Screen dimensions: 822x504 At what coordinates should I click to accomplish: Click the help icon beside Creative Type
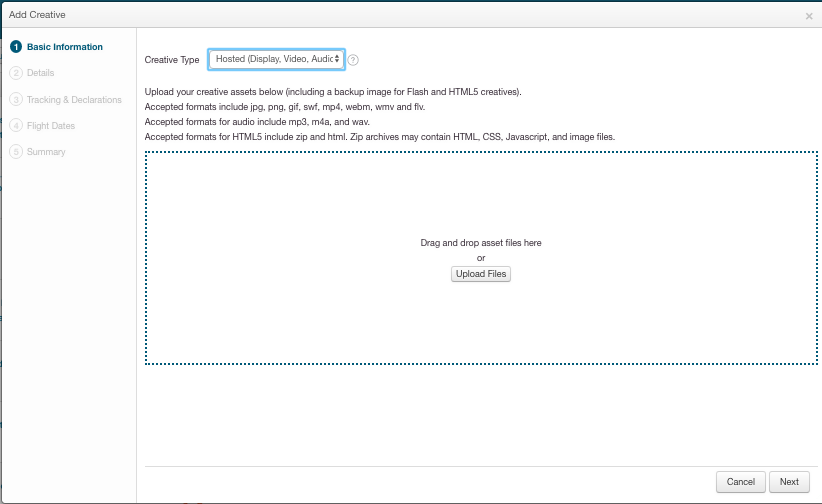(x=353, y=60)
